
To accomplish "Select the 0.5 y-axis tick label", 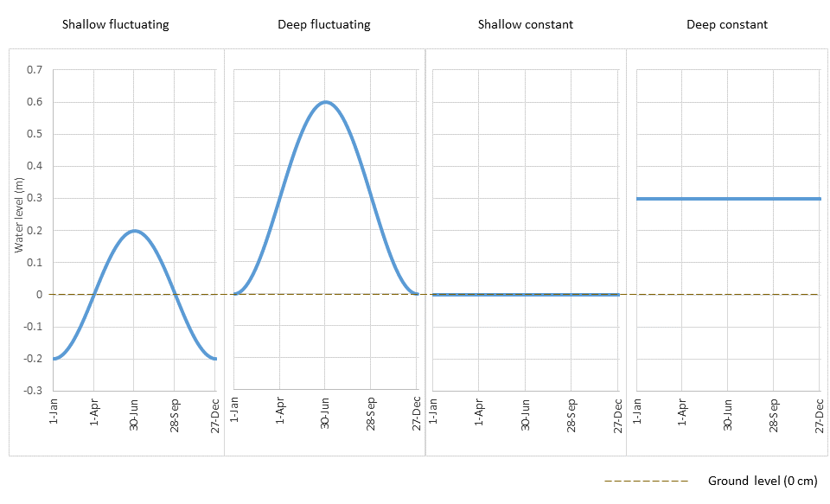I will [x=35, y=134].
